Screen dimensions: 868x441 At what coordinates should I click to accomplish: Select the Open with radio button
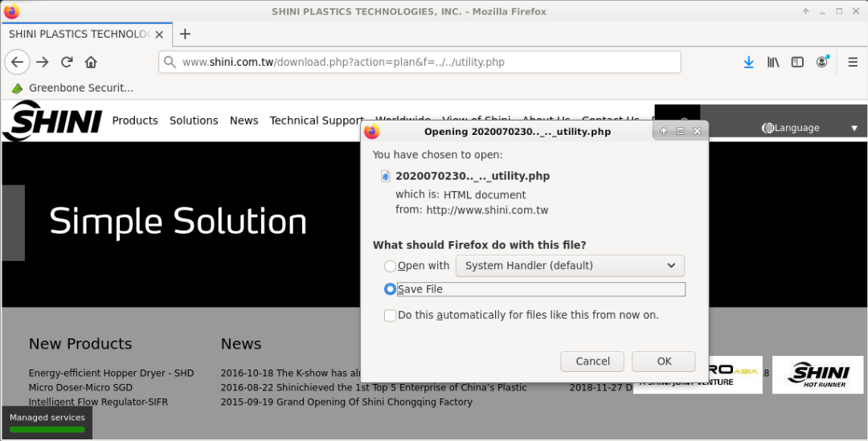(x=390, y=266)
